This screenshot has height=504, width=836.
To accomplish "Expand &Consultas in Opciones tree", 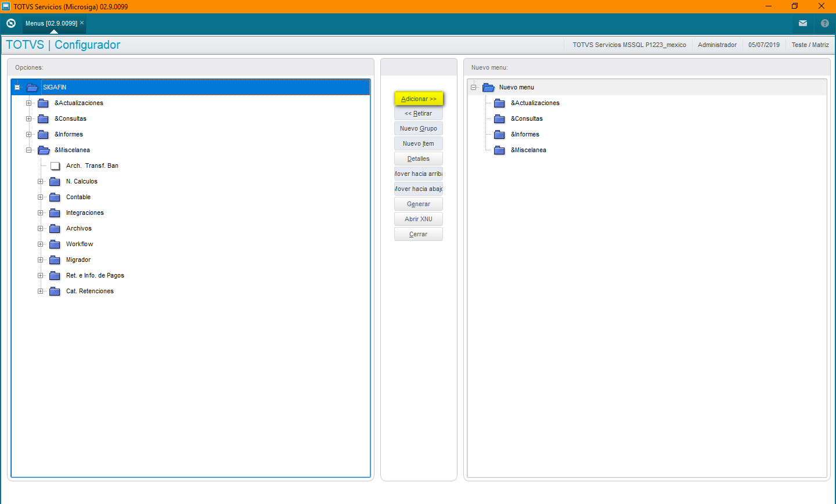I will 29,118.
